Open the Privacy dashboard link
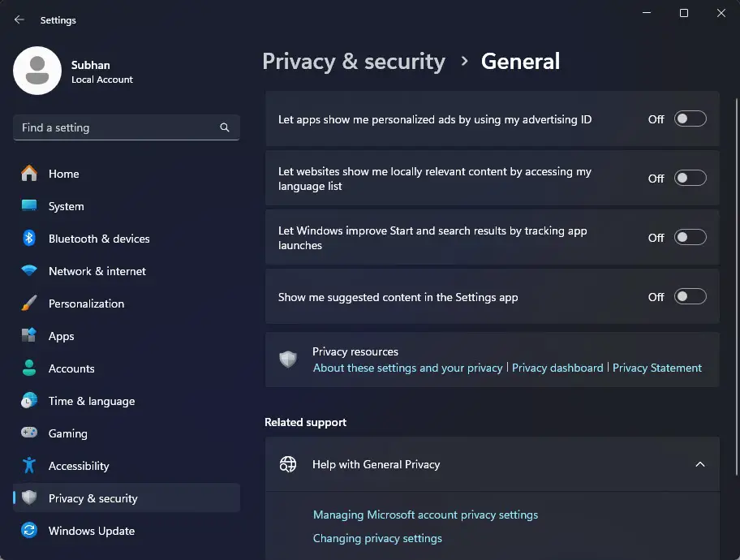 point(557,368)
